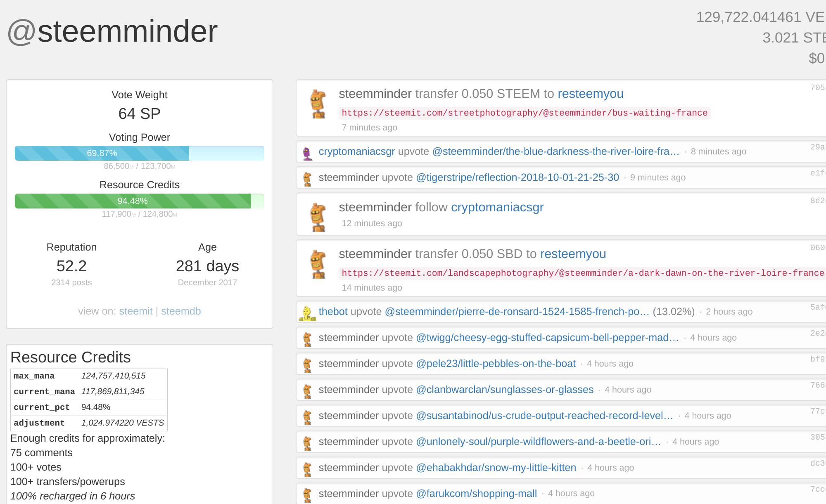This screenshot has width=826, height=504.
Task: Open the-blue-darkness river-loire post link
Action: [556, 151]
